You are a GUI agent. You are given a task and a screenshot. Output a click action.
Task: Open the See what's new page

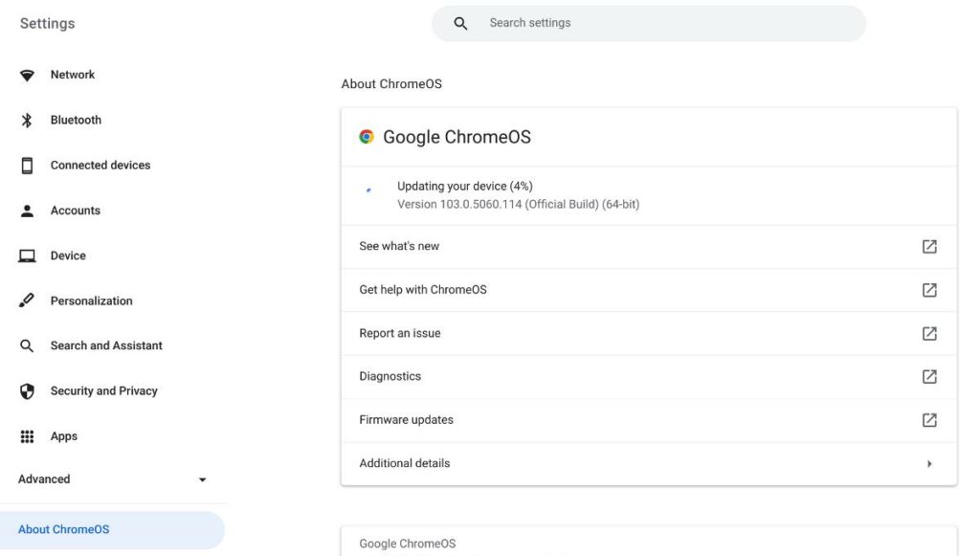(398, 246)
